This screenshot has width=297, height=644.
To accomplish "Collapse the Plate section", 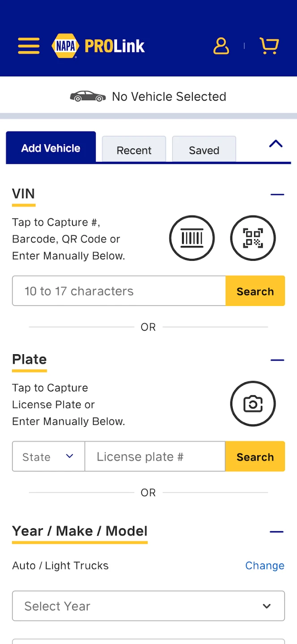I will (x=277, y=360).
